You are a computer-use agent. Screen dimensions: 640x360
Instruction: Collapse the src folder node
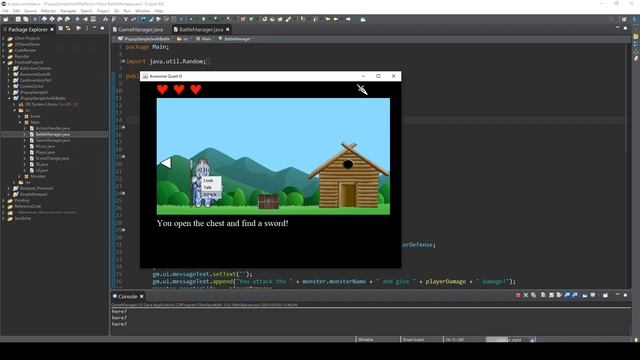[14, 110]
